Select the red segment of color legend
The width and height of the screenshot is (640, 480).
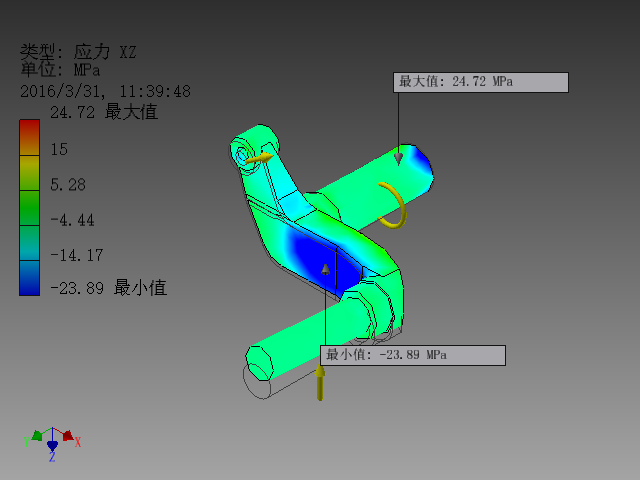pyautogui.click(x=29, y=137)
